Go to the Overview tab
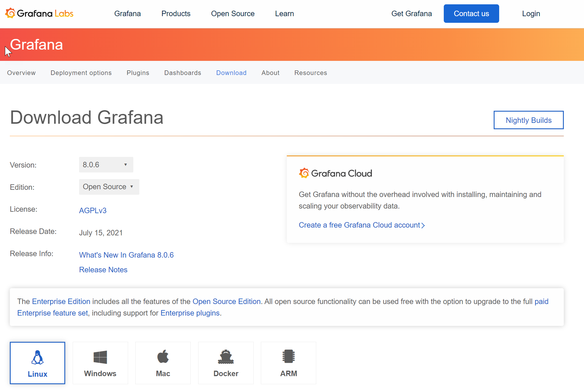Screen dimensions: 584x392 (21, 73)
